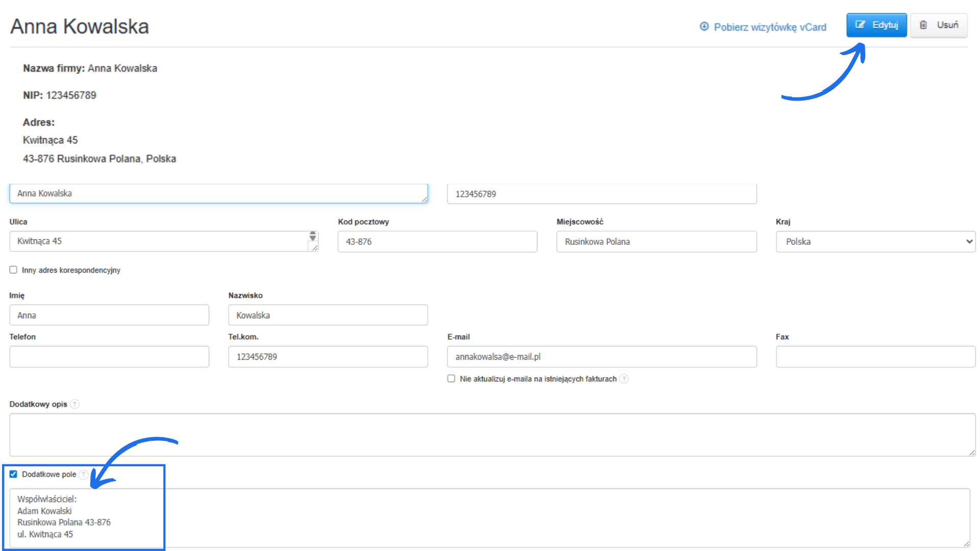
Task: Click the Miejscowość field Rusinkowa Polana
Action: (x=656, y=242)
